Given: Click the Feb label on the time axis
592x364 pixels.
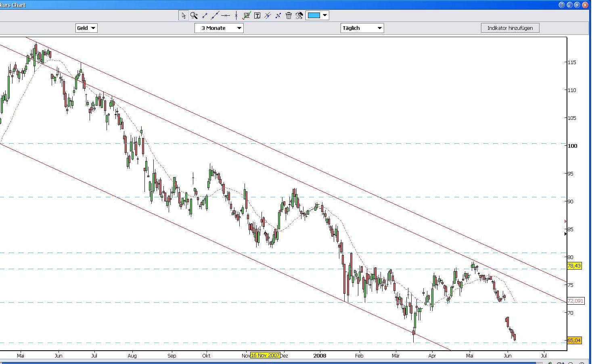Looking at the screenshot, I should [x=359, y=356].
